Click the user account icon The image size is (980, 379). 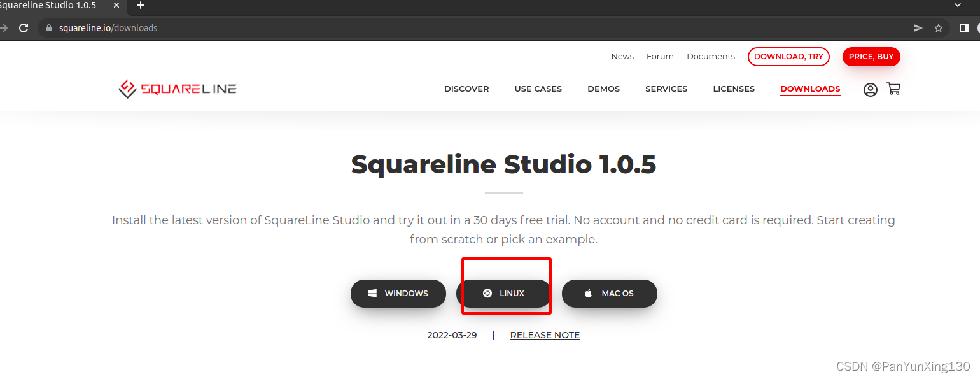[x=870, y=89]
